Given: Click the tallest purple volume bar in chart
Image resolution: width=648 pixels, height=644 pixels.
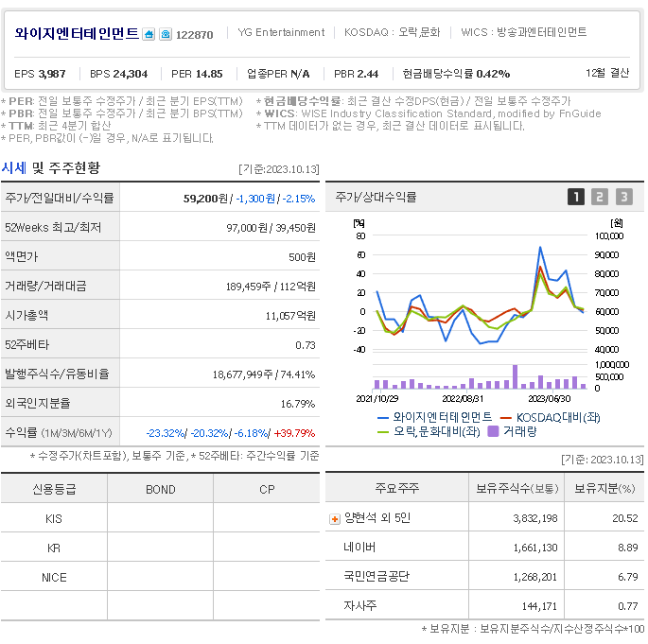Looking at the screenshot, I should tap(515, 376).
